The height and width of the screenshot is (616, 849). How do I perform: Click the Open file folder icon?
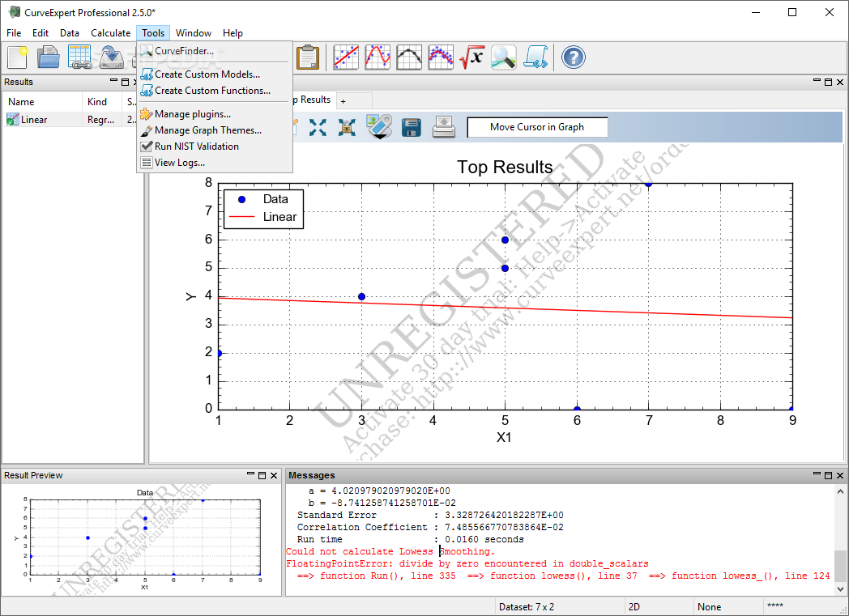(x=48, y=57)
